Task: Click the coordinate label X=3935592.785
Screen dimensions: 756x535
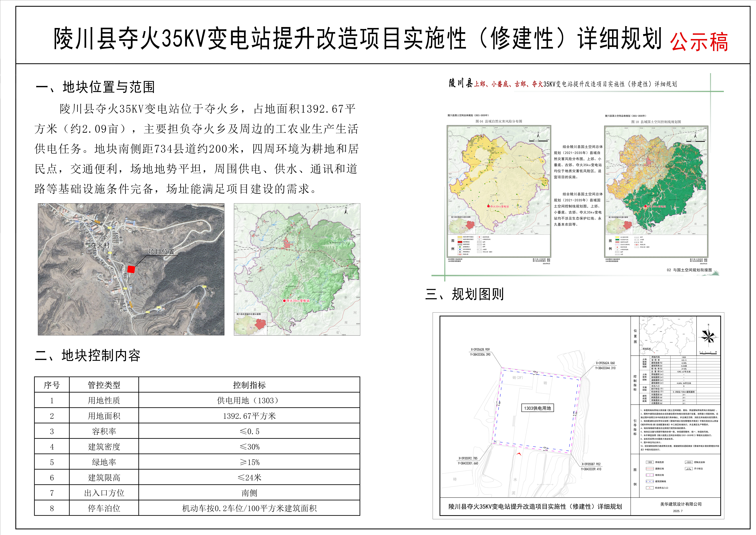Action: 468,458
